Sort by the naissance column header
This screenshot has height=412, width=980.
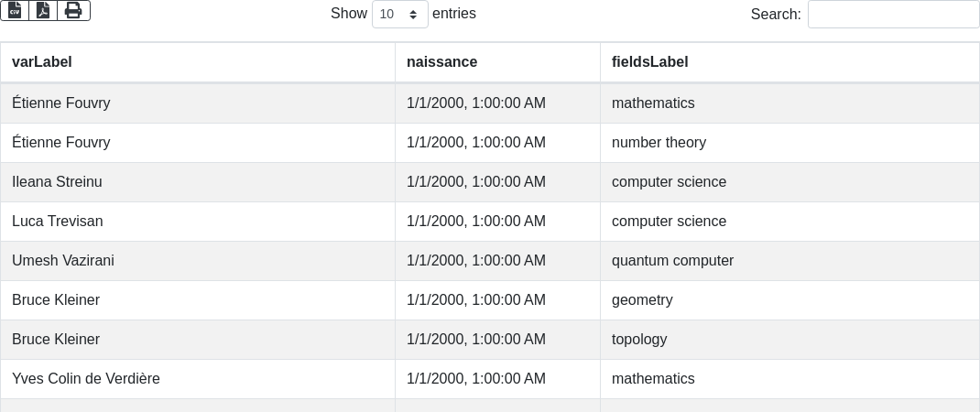click(441, 62)
